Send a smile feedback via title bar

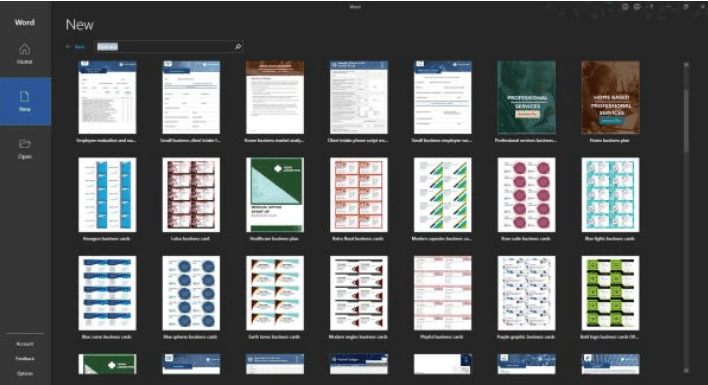[625, 7]
